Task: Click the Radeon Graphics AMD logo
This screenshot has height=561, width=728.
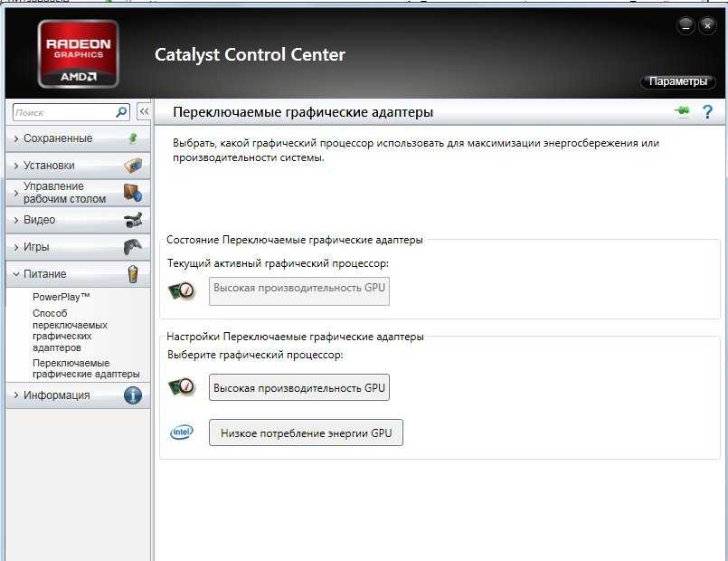Action: coord(78,54)
